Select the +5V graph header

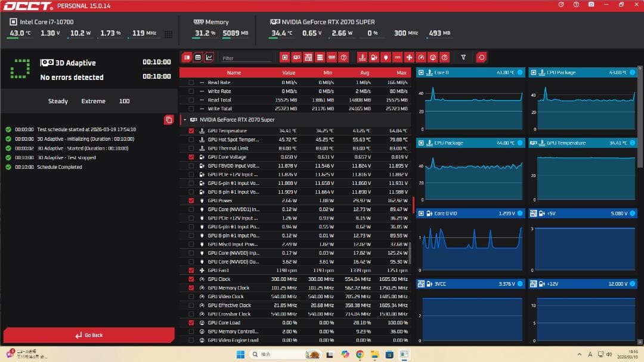click(x=583, y=214)
